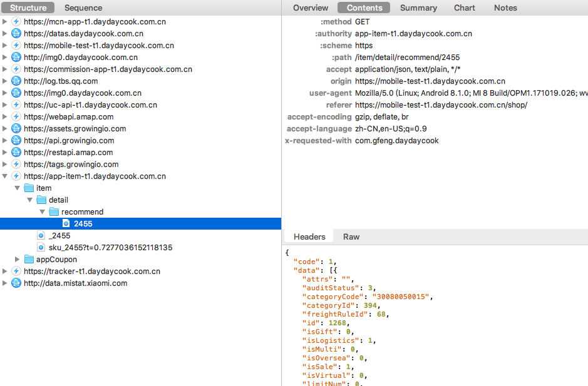This screenshot has width=588, height=386.
Task: Expand the tracker-t1.daydaycook.com.cn host
Action: pos(6,272)
